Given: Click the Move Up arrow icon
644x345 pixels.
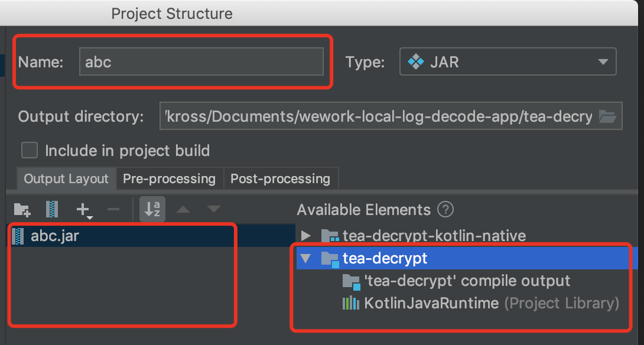Looking at the screenshot, I should coord(183,209).
